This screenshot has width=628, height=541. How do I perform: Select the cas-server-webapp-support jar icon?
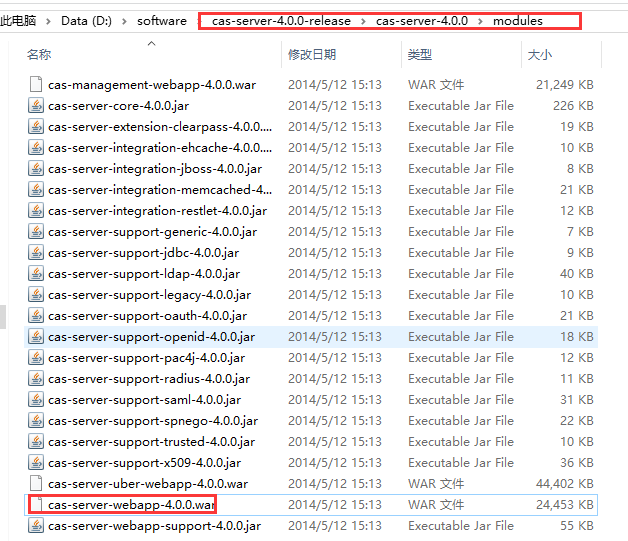[36, 525]
